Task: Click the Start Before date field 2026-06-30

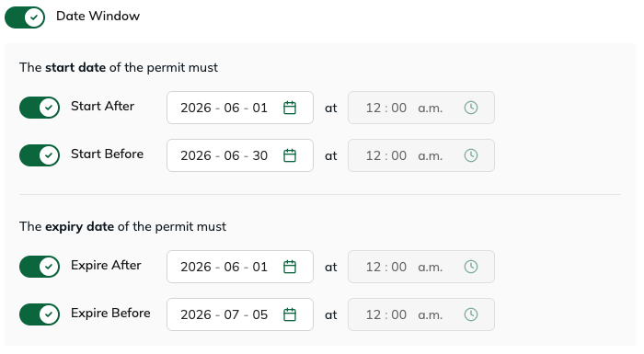Action: [240, 155]
